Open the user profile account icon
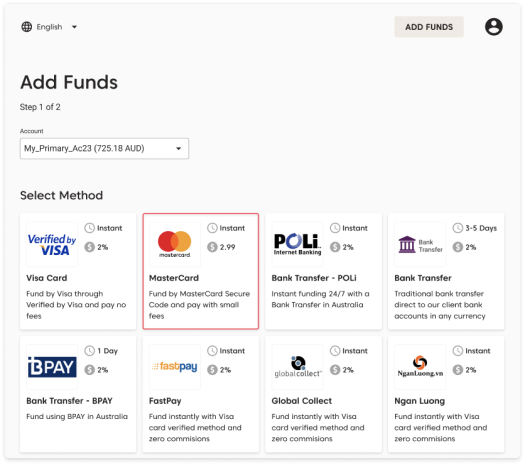Image resolution: width=525 pixels, height=465 pixels. pyautogui.click(x=494, y=27)
